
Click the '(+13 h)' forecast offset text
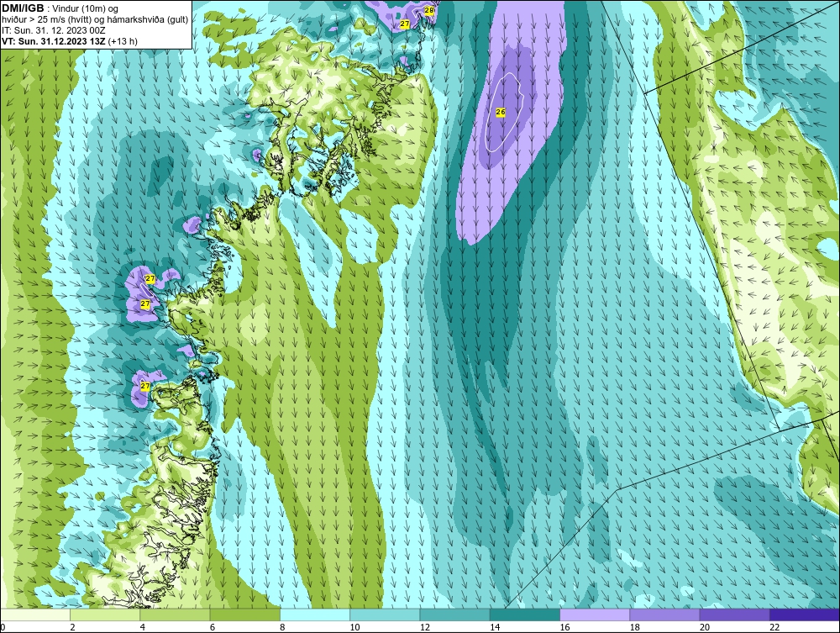coord(123,41)
